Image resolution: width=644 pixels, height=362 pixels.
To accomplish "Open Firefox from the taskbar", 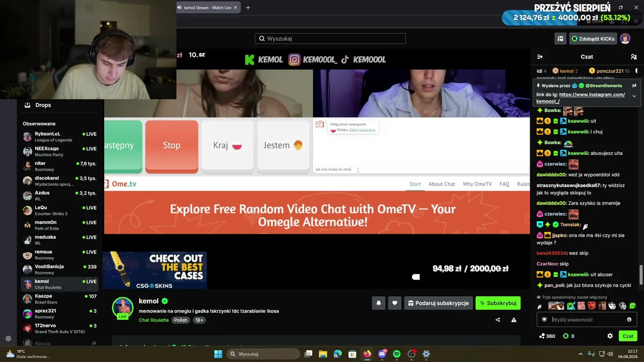I will pyautogui.click(x=367, y=354).
